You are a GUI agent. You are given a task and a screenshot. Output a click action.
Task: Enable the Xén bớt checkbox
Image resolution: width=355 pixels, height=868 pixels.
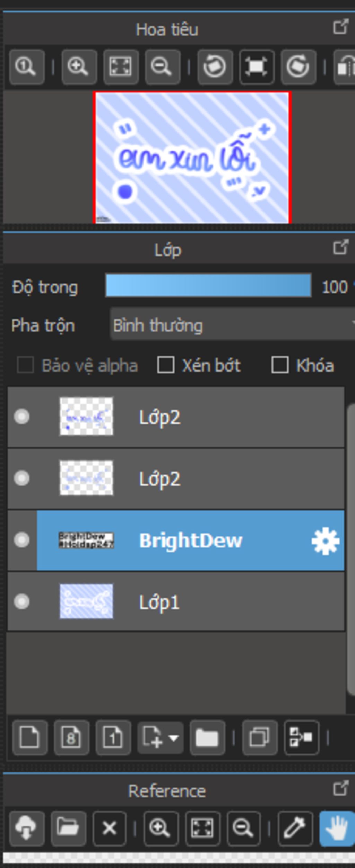click(166, 365)
